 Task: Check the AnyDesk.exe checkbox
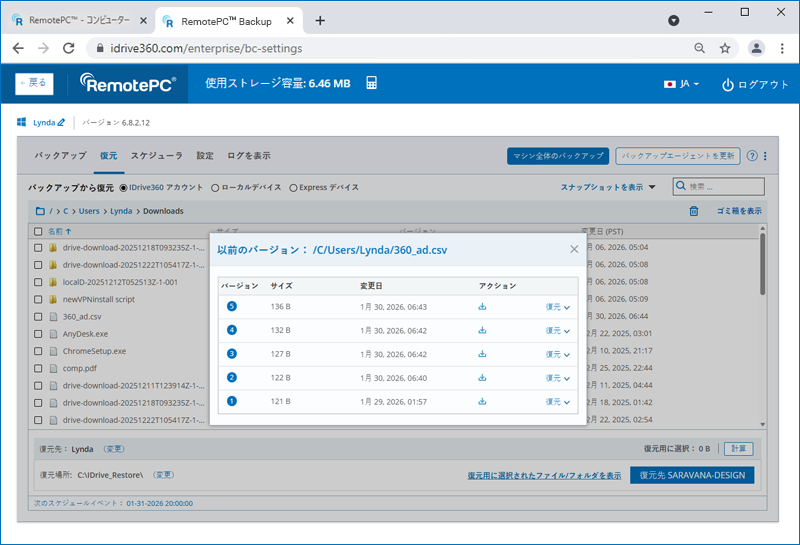pos(38,334)
